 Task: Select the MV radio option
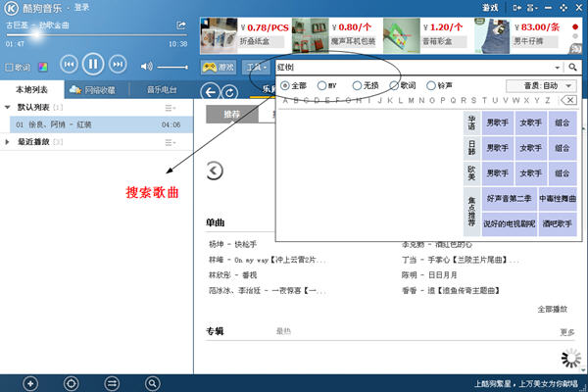pos(320,86)
